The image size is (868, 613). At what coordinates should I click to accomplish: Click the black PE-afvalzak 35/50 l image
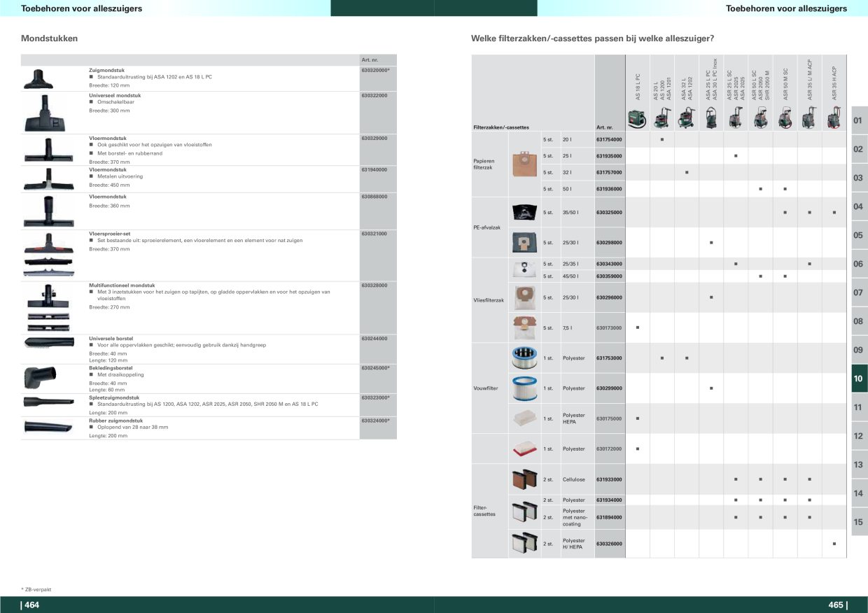(x=523, y=211)
